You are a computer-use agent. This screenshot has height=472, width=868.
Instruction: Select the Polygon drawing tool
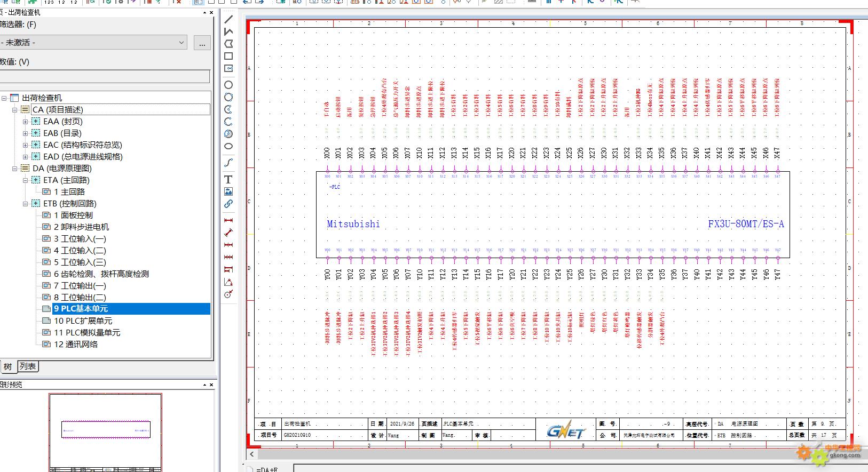[228, 44]
